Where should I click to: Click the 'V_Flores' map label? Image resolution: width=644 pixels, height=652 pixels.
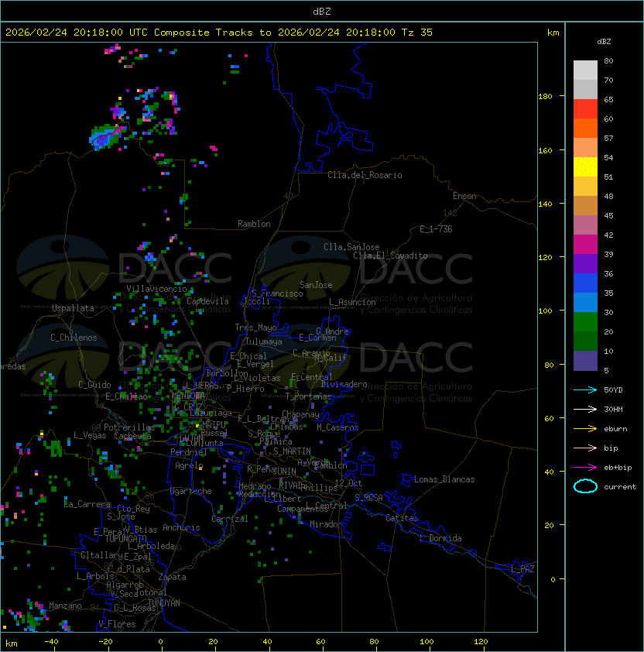[x=117, y=624]
